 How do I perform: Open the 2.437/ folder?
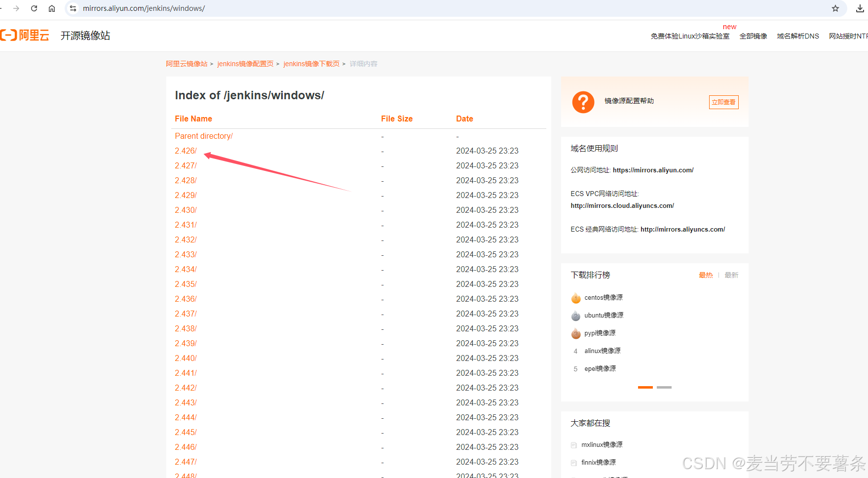pyautogui.click(x=186, y=314)
